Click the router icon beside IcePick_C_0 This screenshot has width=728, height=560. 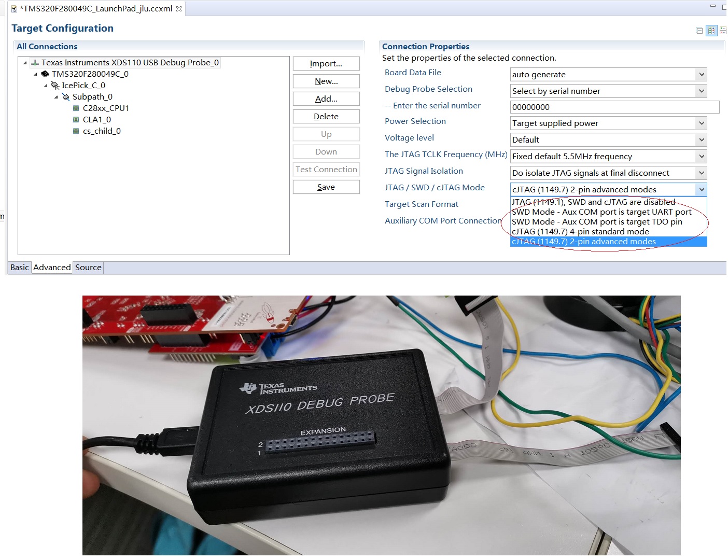point(55,86)
